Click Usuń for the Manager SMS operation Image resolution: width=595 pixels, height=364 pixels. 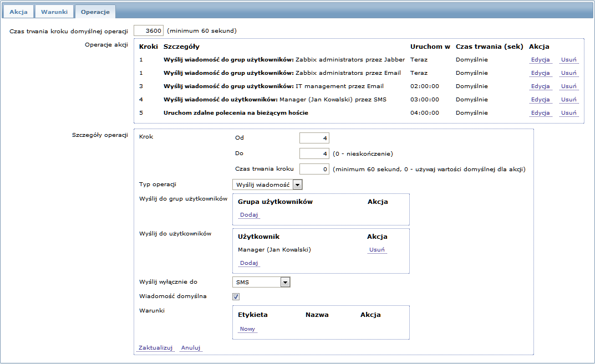tap(568, 99)
